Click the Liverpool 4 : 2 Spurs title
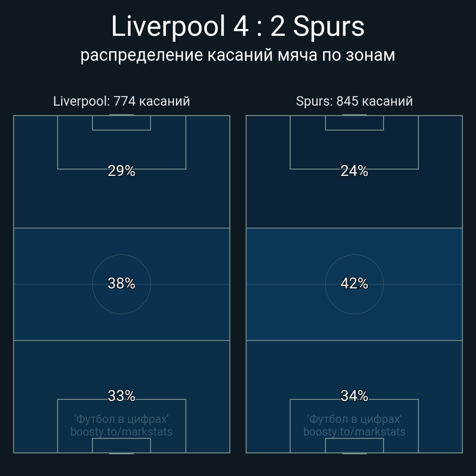 (238, 26)
